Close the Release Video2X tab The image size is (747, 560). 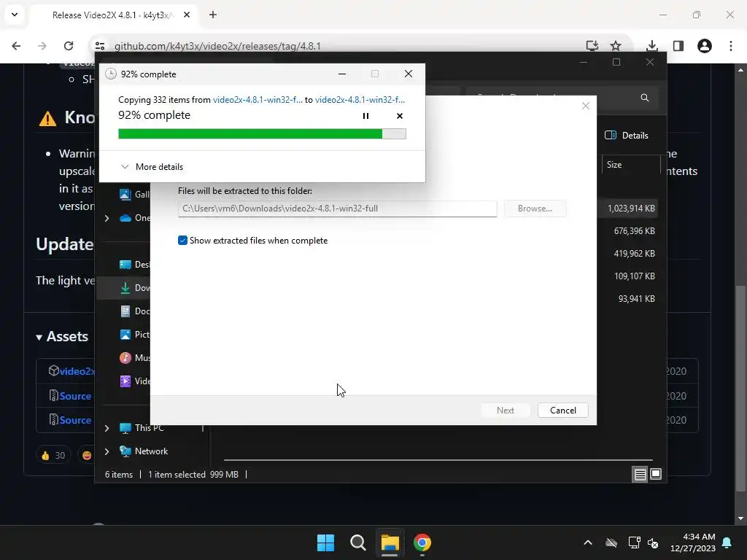[187, 15]
